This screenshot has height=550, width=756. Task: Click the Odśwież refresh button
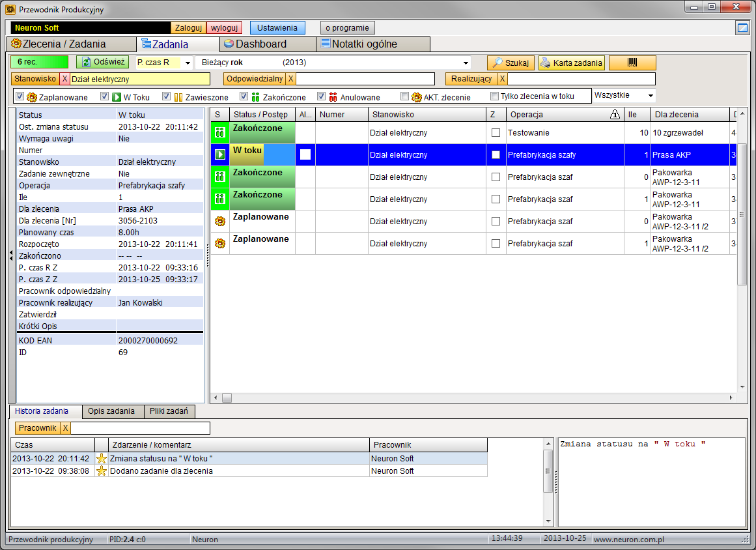pyautogui.click(x=103, y=62)
